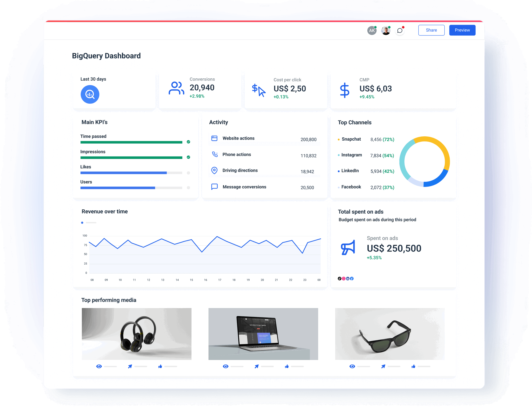Click the Revenue over time line chart
The image size is (532, 409).
pos(205,254)
